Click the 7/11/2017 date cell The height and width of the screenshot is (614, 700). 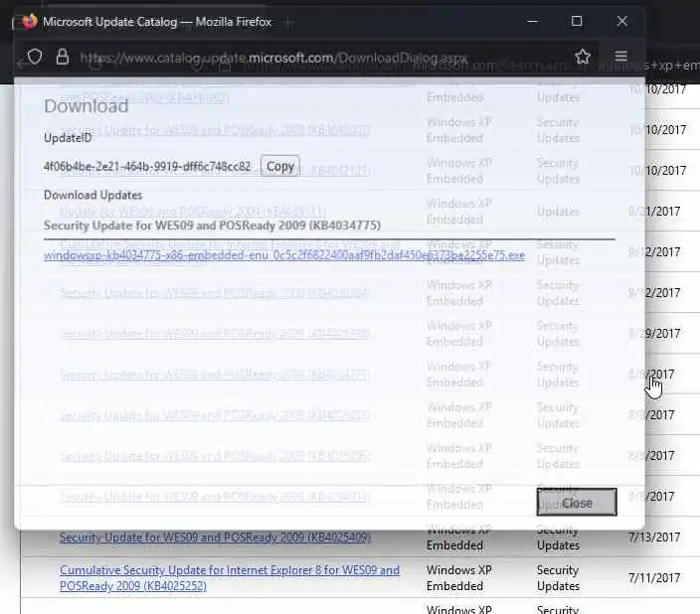pos(654,578)
